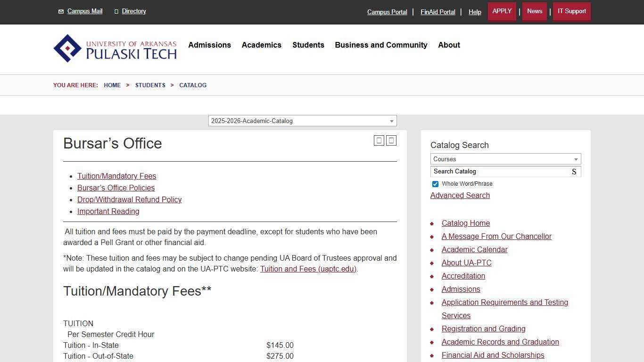Click the left square icon beside Bursar's Office heading

pyautogui.click(x=379, y=140)
